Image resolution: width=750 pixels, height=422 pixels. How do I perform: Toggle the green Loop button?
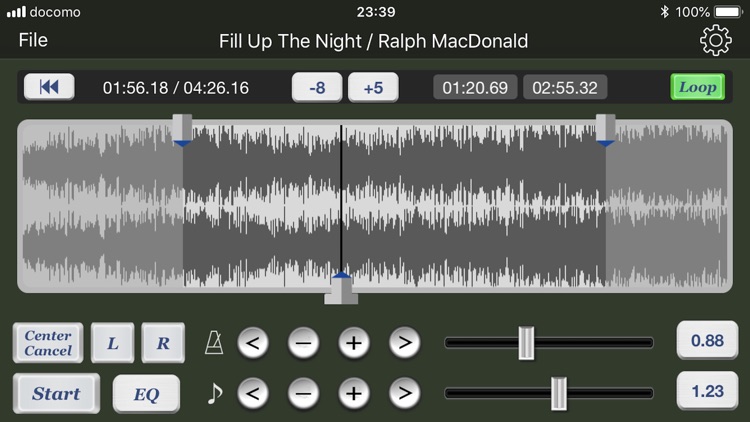click(x=697, y=87)
